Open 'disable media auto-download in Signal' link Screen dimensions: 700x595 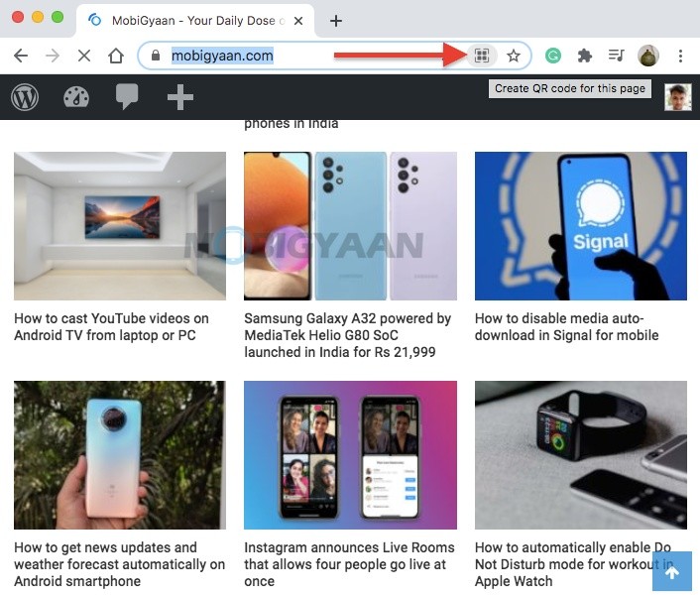(x=567, y=326)
